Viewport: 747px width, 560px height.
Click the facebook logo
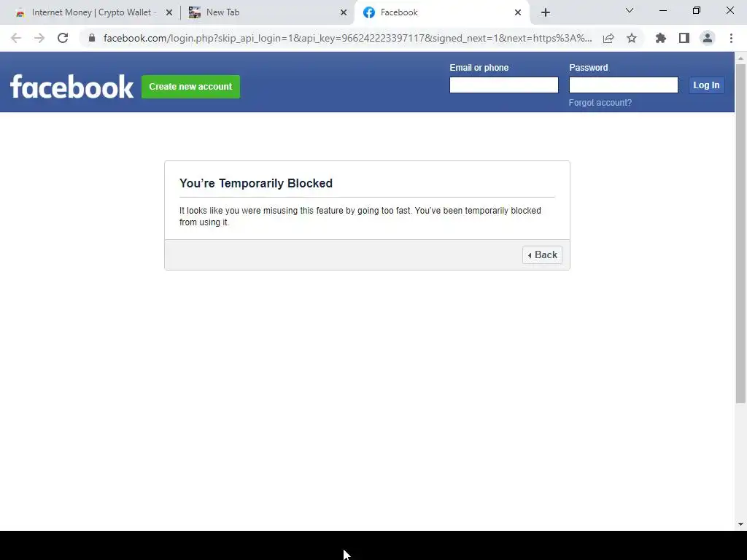coord(72,87)
